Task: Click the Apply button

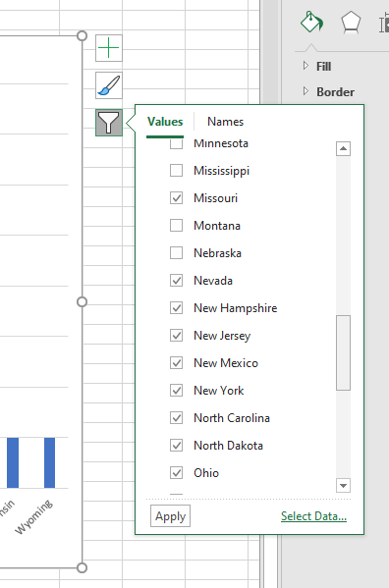Action: 170,516
